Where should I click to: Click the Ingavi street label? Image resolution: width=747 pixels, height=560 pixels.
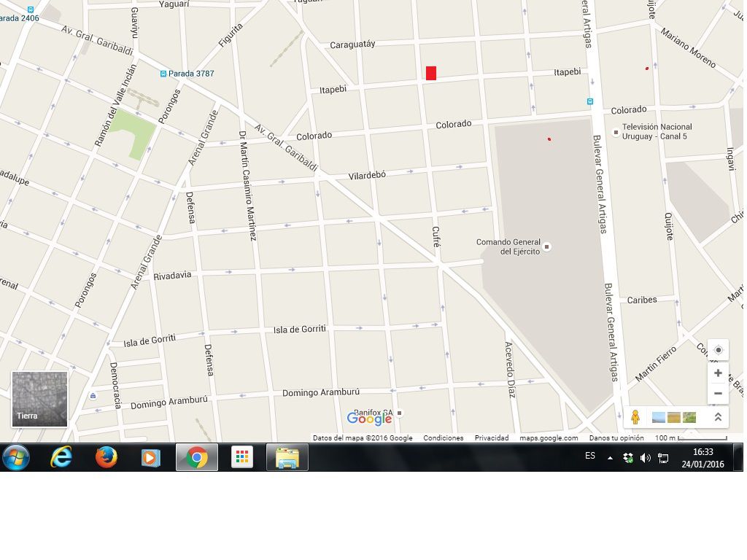click(x=729, y=159)
